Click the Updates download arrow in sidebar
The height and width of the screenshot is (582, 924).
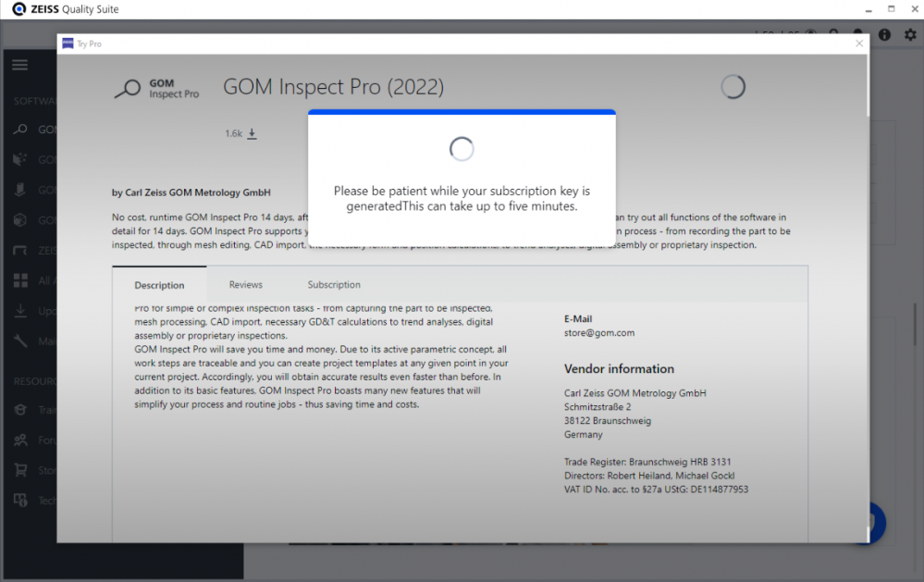pyautogui.click(x=19, y=311)
